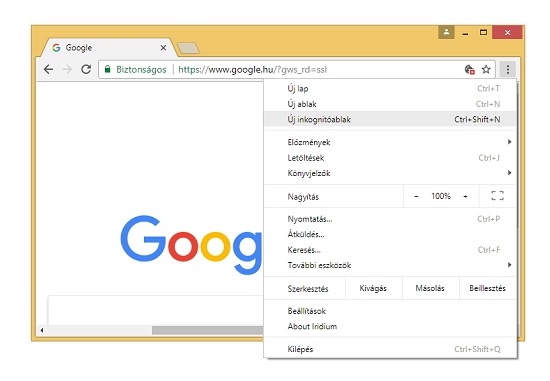Expand the 'Könyvjelzők' submenu

point(390,173)
